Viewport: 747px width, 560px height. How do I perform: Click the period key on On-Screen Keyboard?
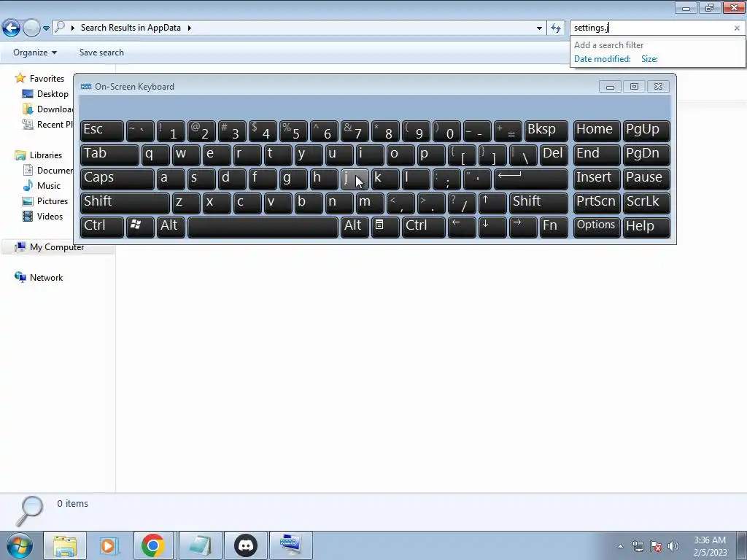coord(431,203)
